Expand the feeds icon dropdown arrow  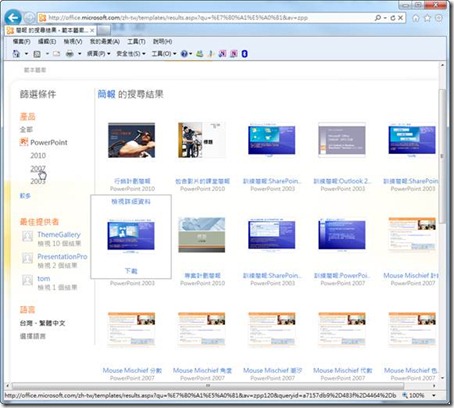[x=47, y=54]
